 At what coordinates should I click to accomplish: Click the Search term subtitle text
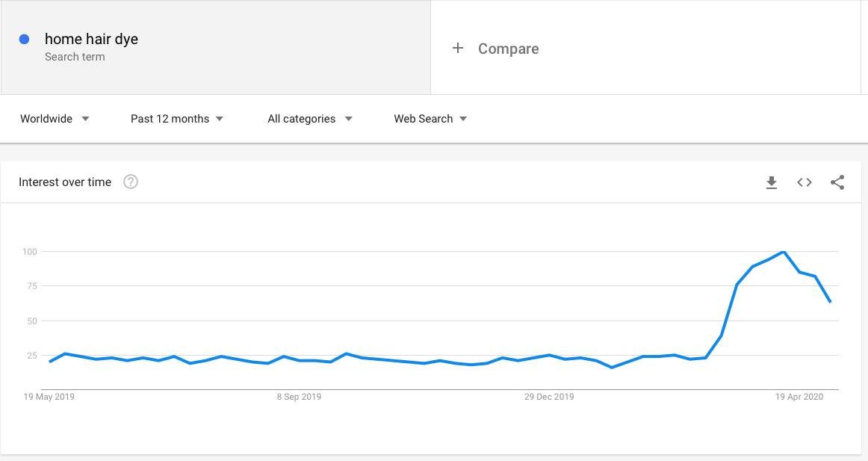point(75,57)
